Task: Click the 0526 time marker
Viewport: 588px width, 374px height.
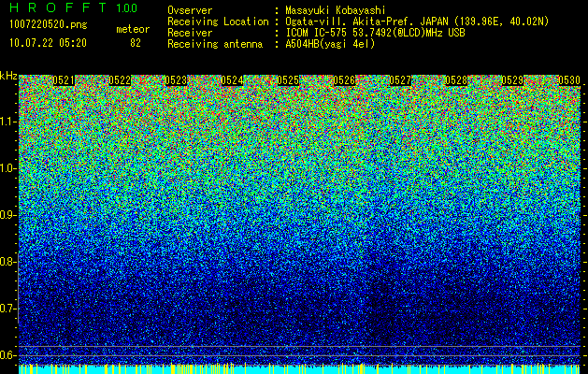Action: [344, 80]
